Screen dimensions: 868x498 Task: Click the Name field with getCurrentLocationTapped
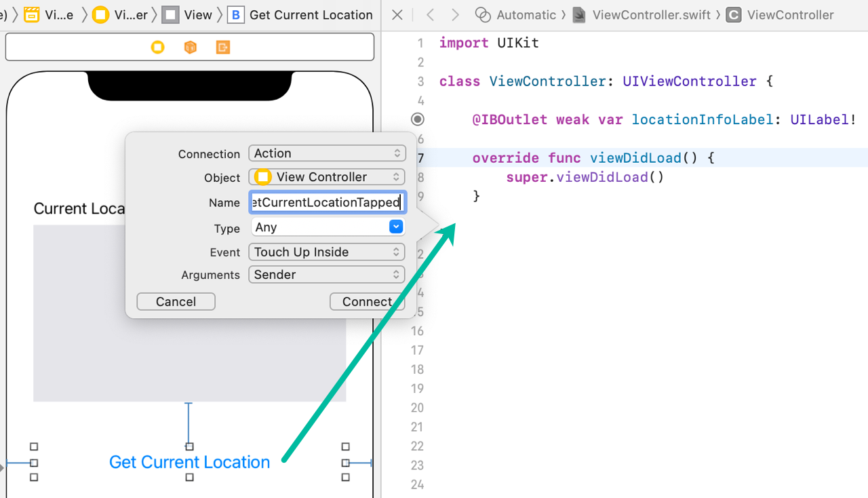click(329, 202)
